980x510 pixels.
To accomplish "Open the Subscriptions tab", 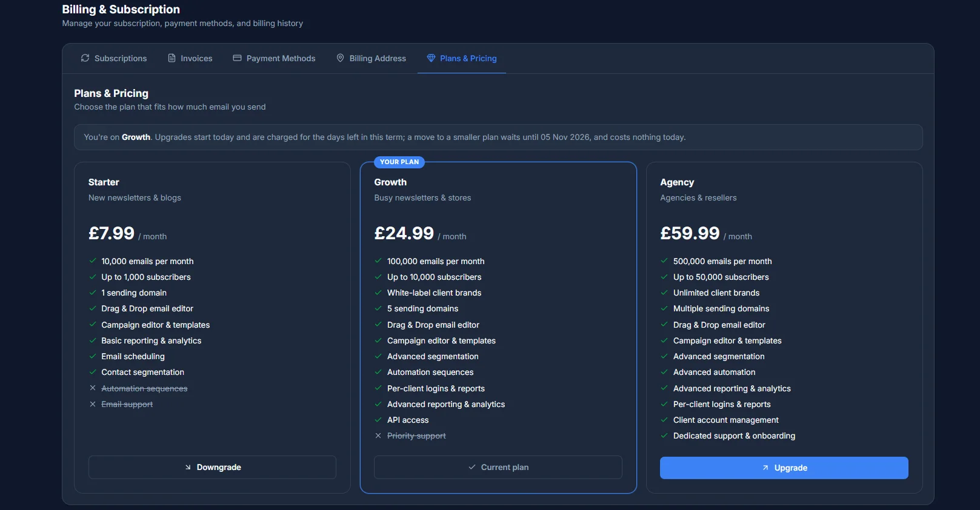I will [x=114, y=59].
